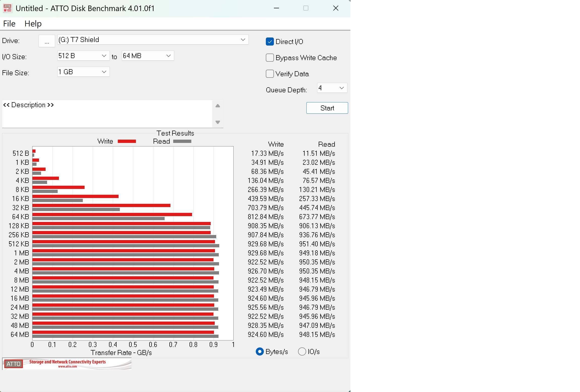Click the Start benchmark button
Image resolution: width=580 pixels, height=392 pixels.
point(327,108)
